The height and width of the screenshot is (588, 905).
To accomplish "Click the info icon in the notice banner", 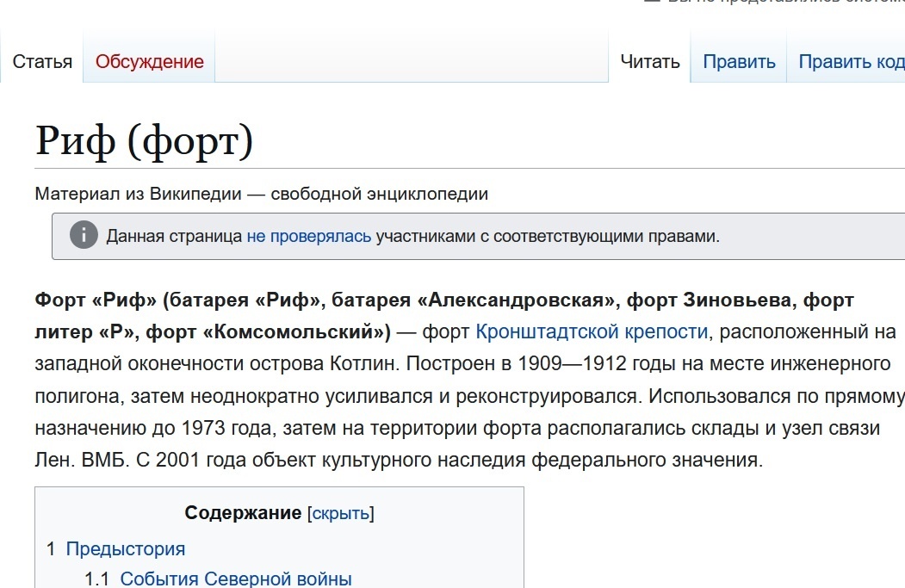I will pos(84,234).
